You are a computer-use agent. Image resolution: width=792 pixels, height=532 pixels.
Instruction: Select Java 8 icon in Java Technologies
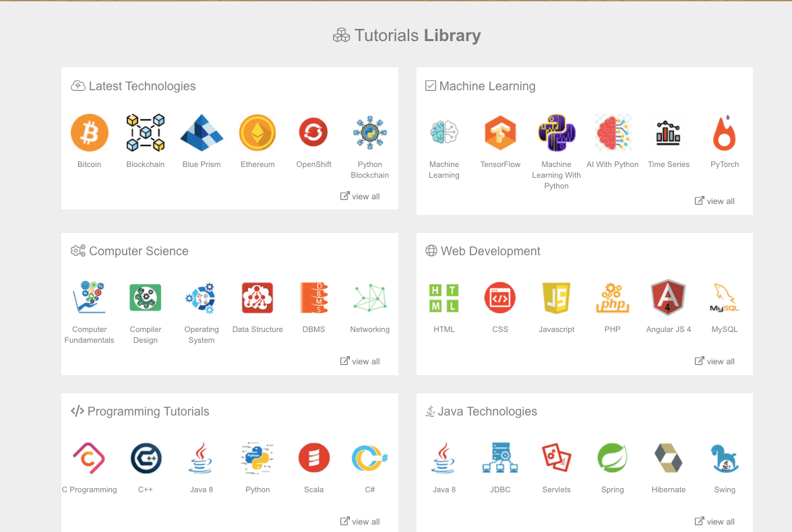point(444,458)
